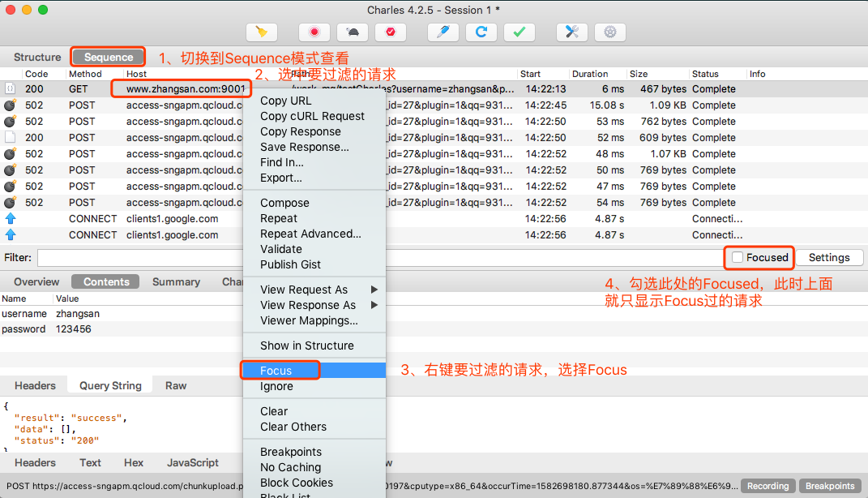Select the Raw request tab
Screen dimensions: 868x498
point(176,385)
